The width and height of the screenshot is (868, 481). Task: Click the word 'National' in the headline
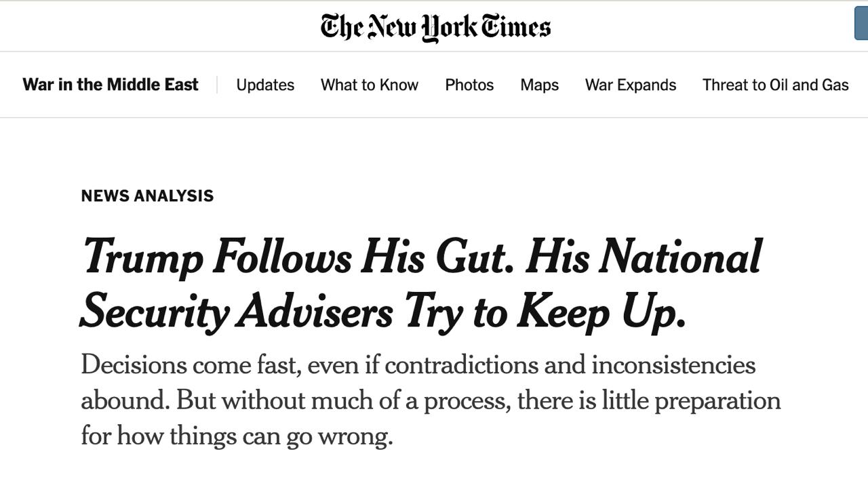(x=680, y=257)
